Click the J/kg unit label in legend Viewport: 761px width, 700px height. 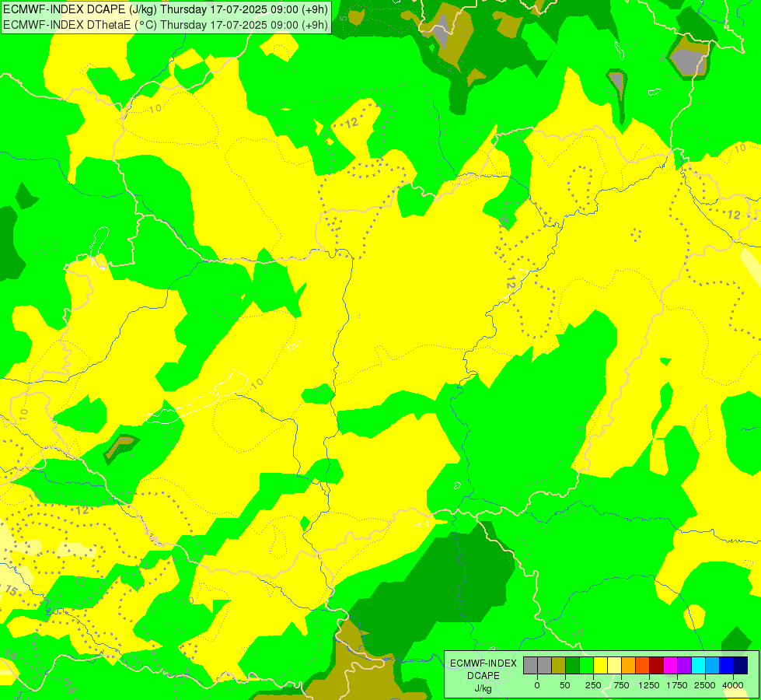483,688
